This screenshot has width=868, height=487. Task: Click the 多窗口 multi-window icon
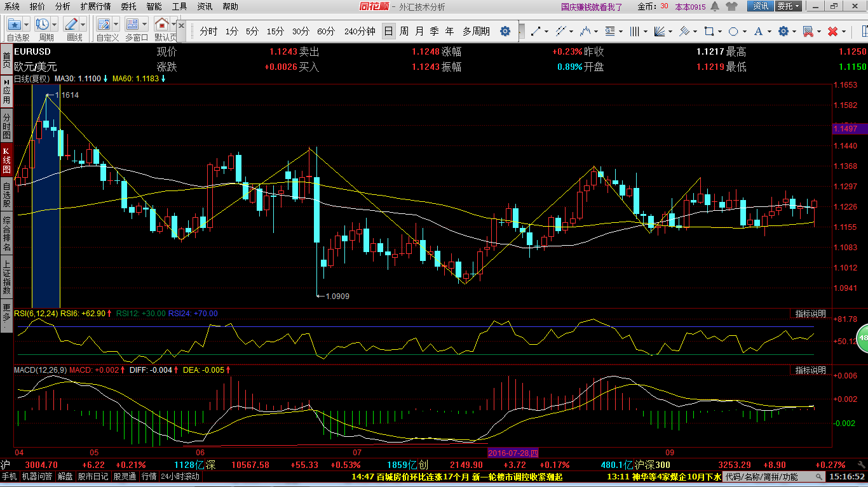[x=133, y=25]
